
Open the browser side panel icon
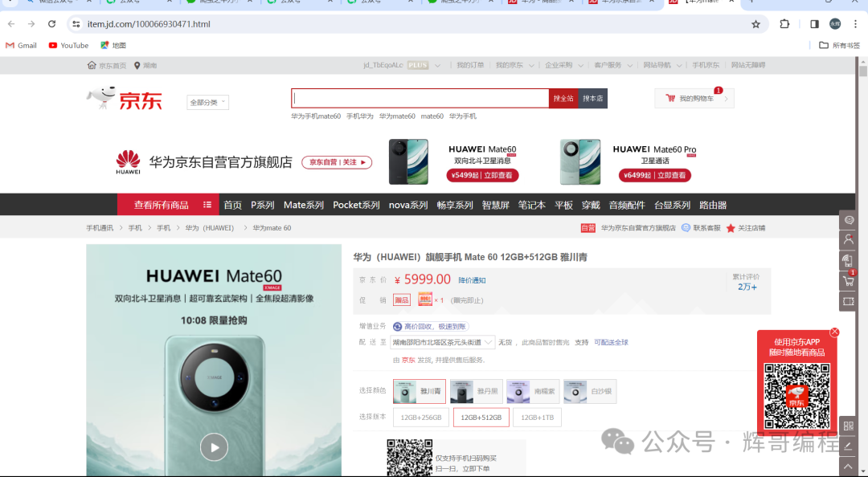click(x=814, y=24)
